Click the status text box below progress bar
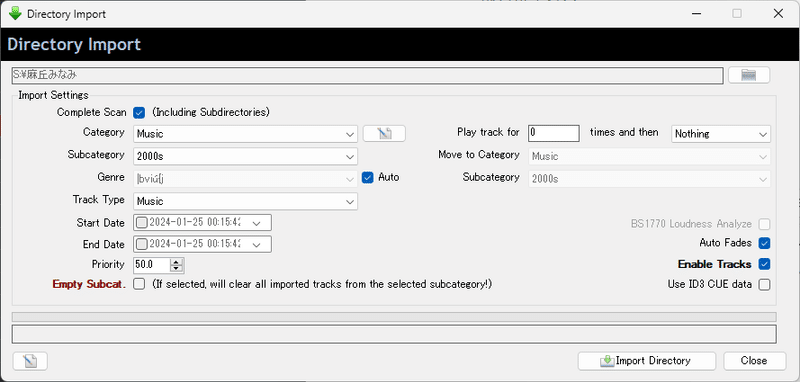The image size is (800, 382). 394,335
